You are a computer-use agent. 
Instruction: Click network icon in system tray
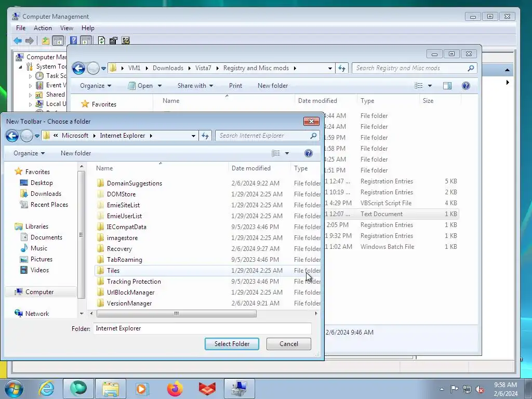coord(467,389)
